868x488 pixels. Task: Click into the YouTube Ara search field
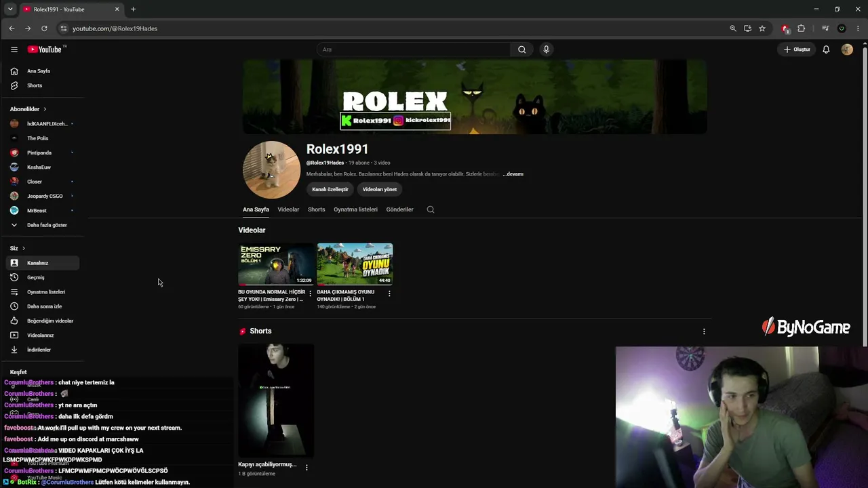point(414,49)
